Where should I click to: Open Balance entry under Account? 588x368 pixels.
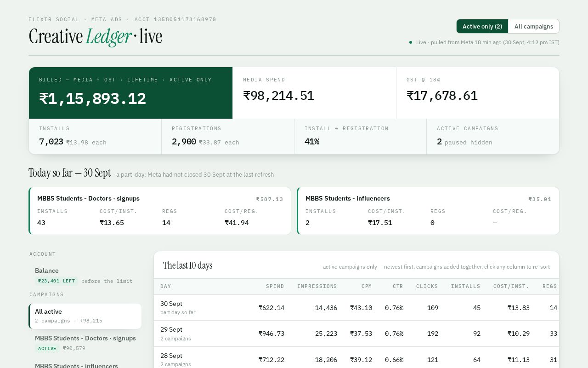[x=85, y=275]
